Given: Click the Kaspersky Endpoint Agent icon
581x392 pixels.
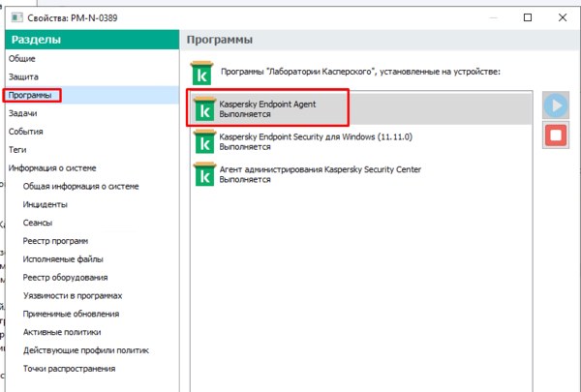Looking at the screenshot, I should (204, 108).
